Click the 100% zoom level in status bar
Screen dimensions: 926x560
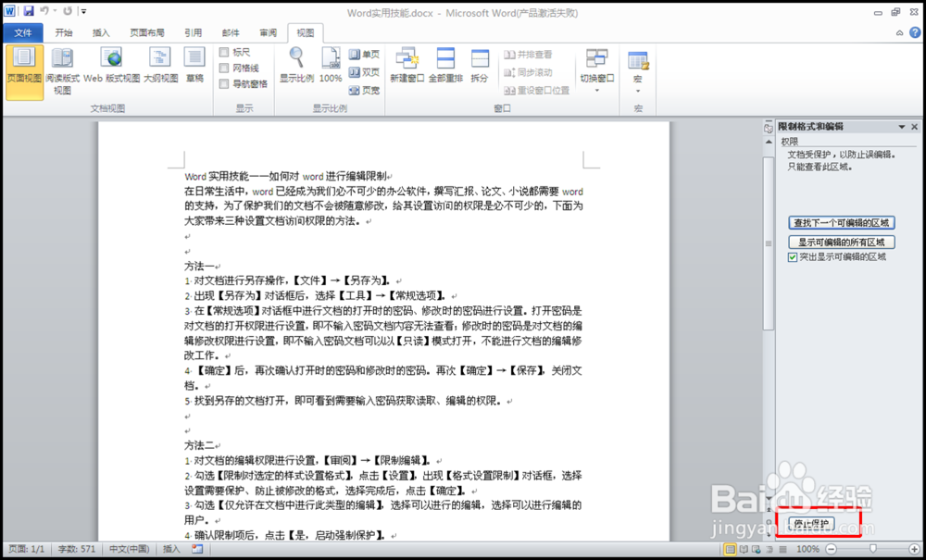tap(807, 550)
